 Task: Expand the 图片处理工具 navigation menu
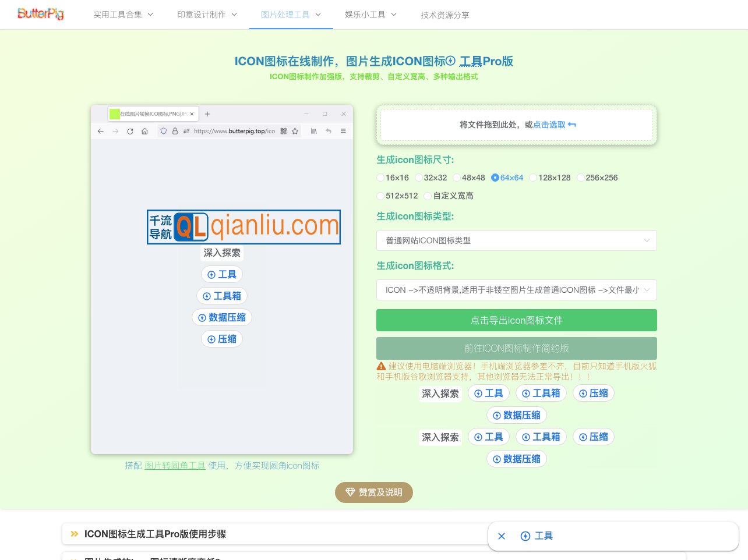tap(291, 15)
